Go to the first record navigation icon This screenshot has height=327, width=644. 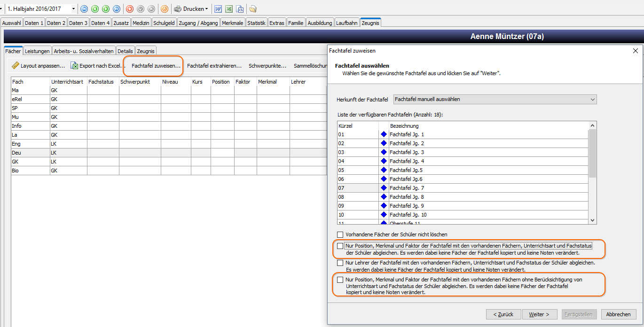[84, 9]
